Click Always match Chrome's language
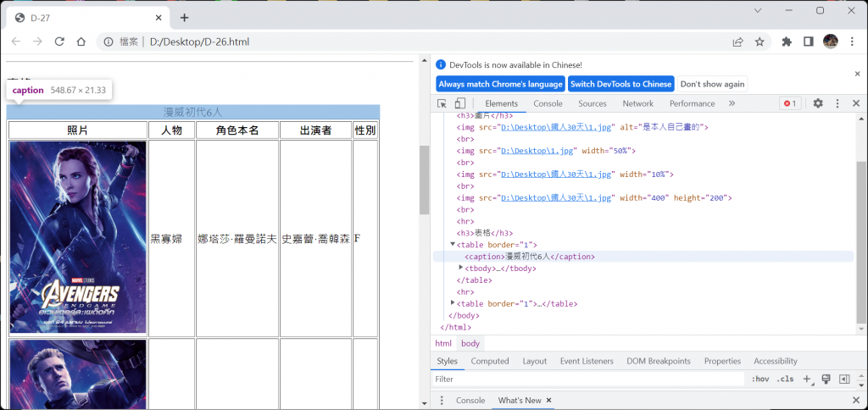The height and width of the screenshot is (410, 868). tap(500, 84)
